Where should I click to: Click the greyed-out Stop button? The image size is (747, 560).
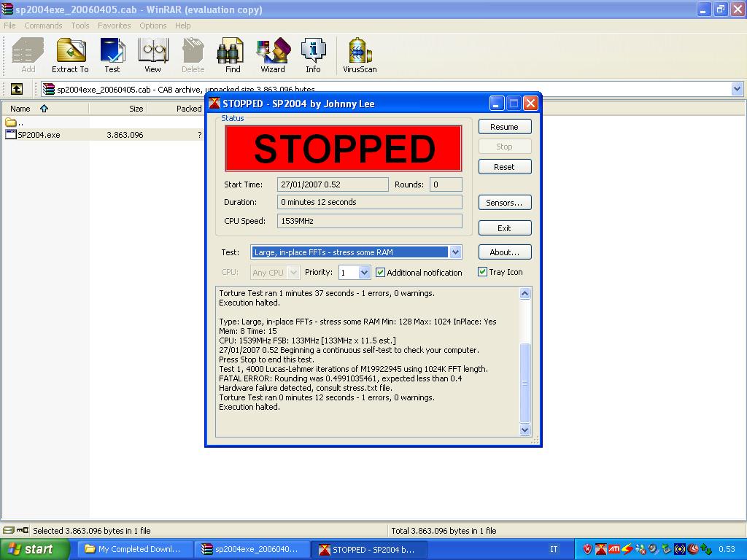pyautogui.click(x=505, y=147)
